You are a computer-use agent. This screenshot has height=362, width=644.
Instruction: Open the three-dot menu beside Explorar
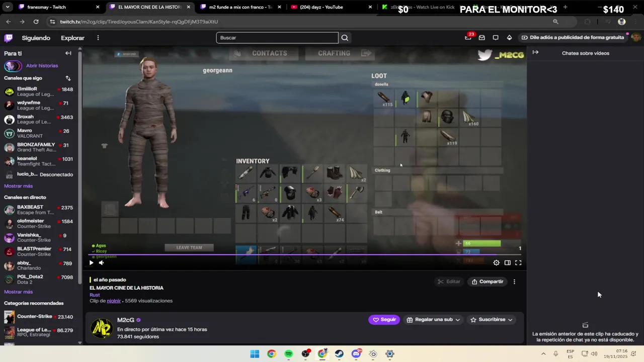[98, 38]
